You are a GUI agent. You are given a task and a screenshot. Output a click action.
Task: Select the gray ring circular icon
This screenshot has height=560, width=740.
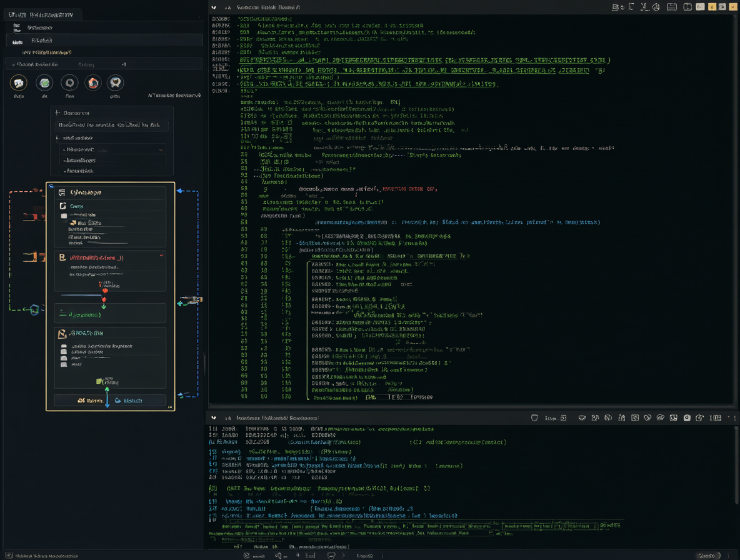pyautogui.click(x=69, y=83)
